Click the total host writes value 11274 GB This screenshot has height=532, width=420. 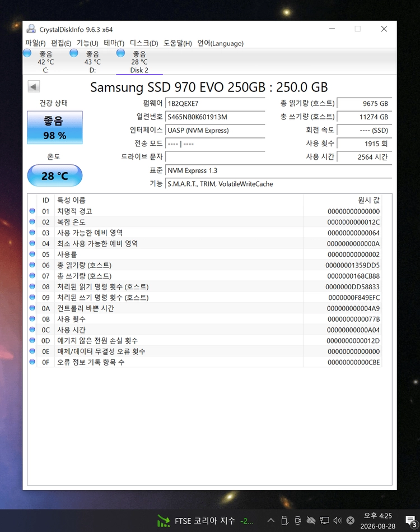pyautogui.click(x=365, y=117)
